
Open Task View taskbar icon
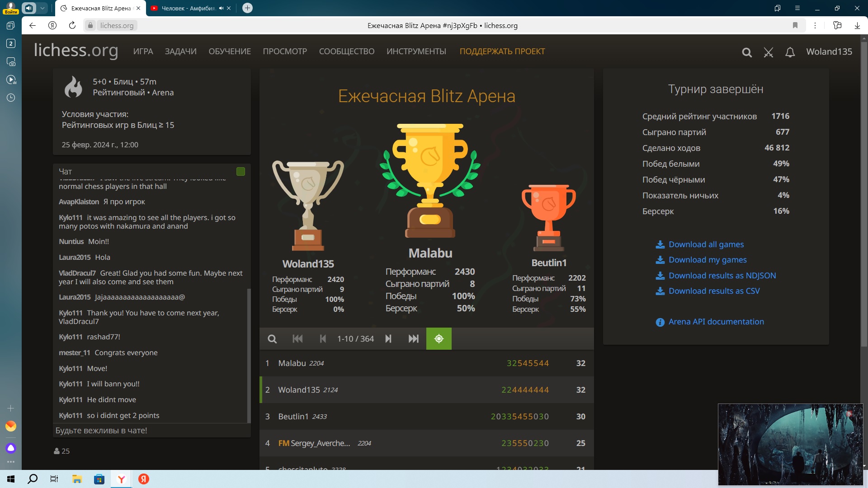(x=54, y=479)
